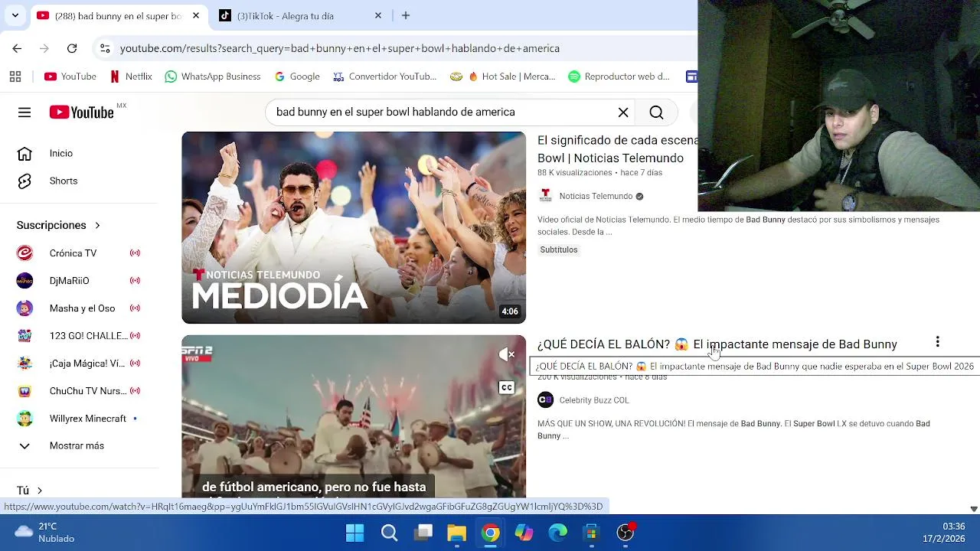Open ¿QUÉ DECÍA EL BALÓN? video title
This screenshot has height=551, width=980.
[x=717, y=344]
